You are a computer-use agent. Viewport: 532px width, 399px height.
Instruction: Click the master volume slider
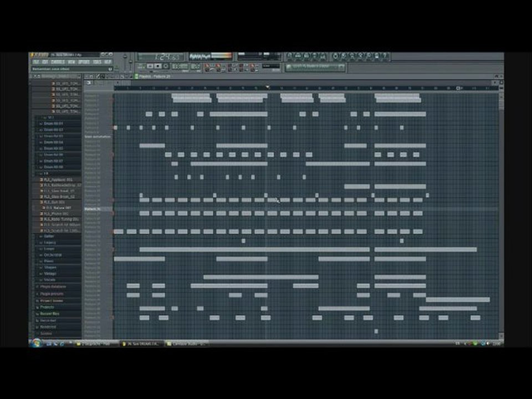125,61
